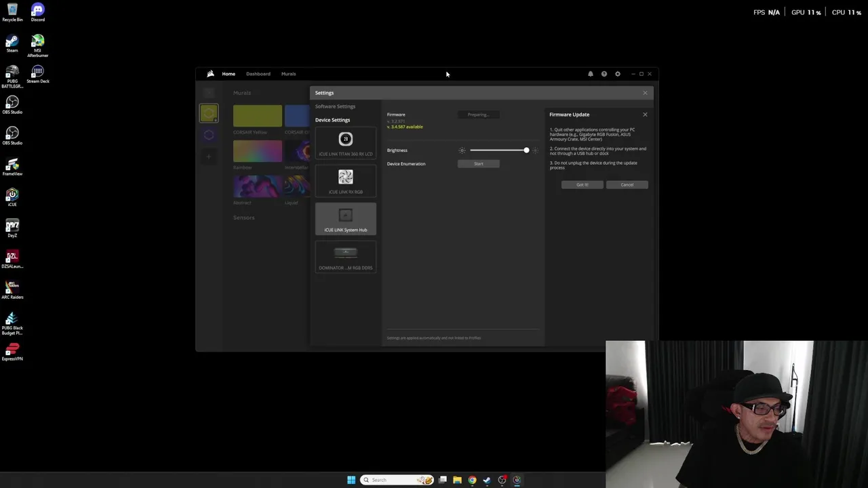This screenshot has width=868, height=488.
Task: Open the iCUE notifications bell
Action: 591,74
